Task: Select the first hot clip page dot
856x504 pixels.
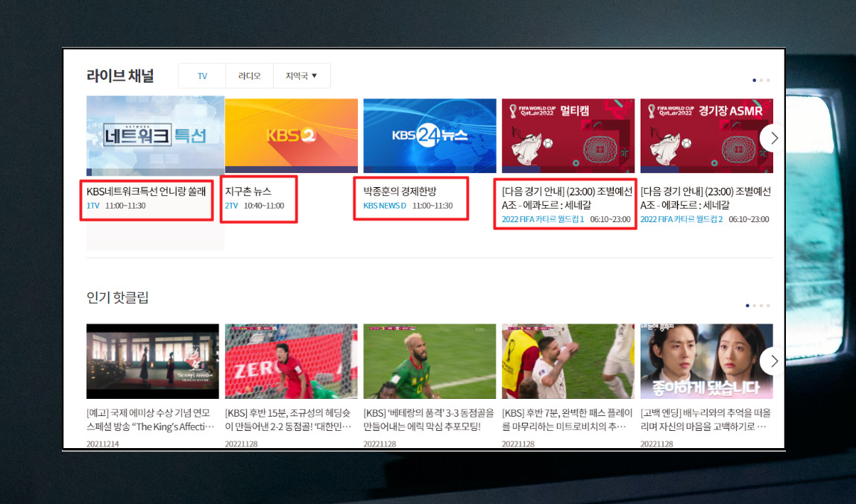Action: [747, 306]
